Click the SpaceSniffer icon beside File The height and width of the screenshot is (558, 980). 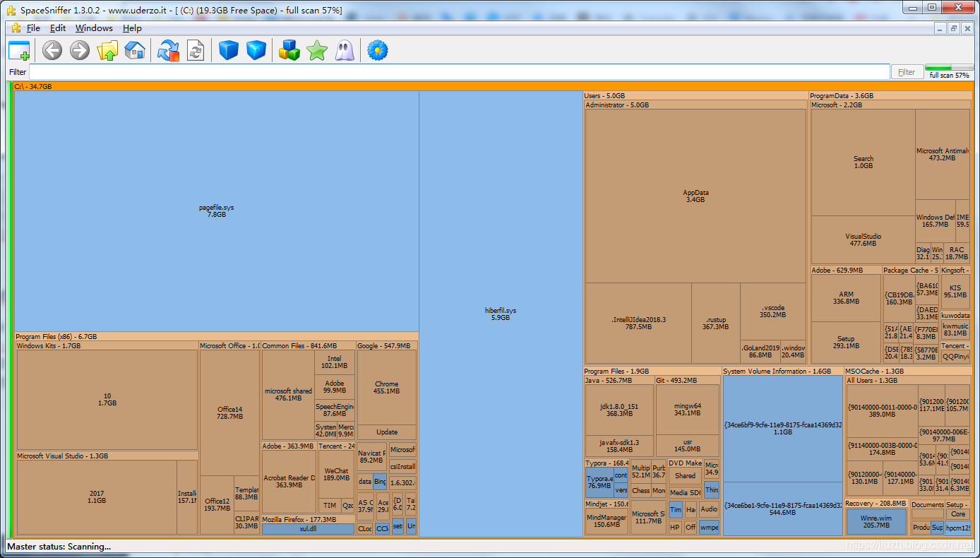(x=16, y=28)
